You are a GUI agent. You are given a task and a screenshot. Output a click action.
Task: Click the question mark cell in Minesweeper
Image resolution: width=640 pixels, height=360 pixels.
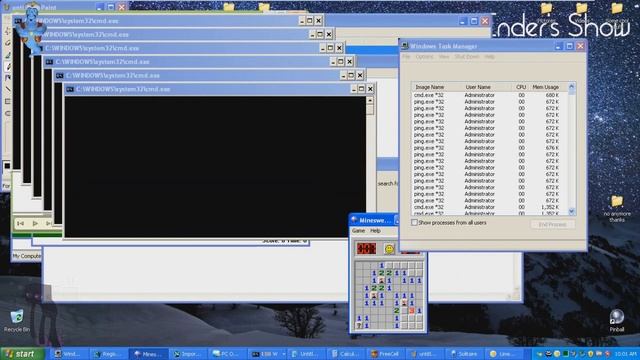(359, 325)
